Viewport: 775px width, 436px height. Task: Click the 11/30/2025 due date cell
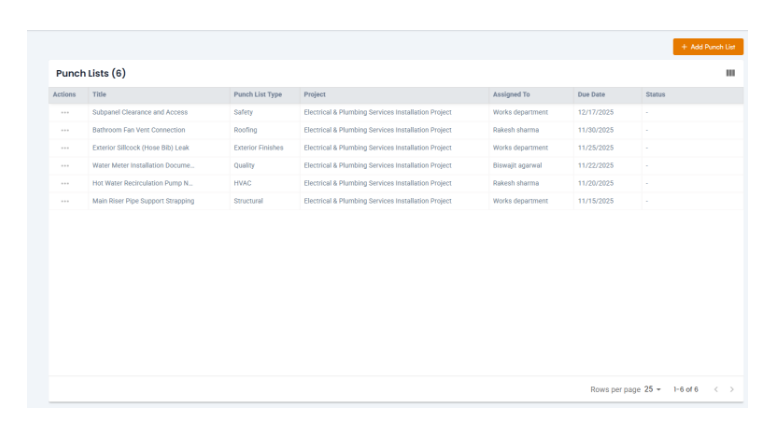pos(595,130)
